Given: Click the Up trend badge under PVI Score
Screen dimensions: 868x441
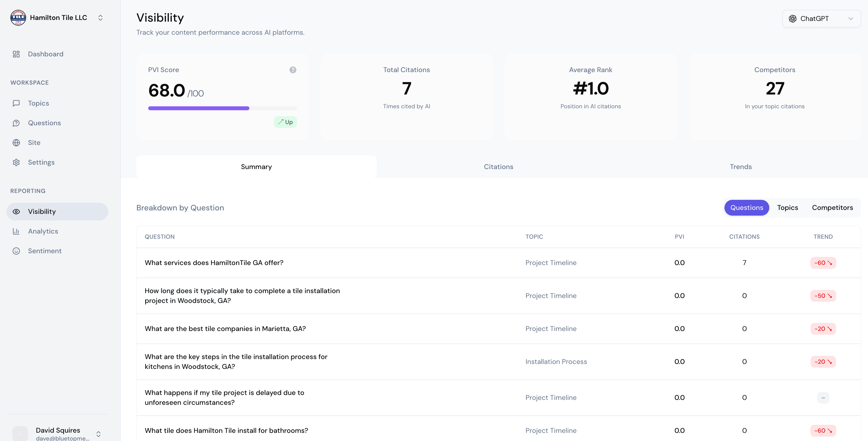Looking at the screenshot, I should pyautogui.click(x=285, y=122).
